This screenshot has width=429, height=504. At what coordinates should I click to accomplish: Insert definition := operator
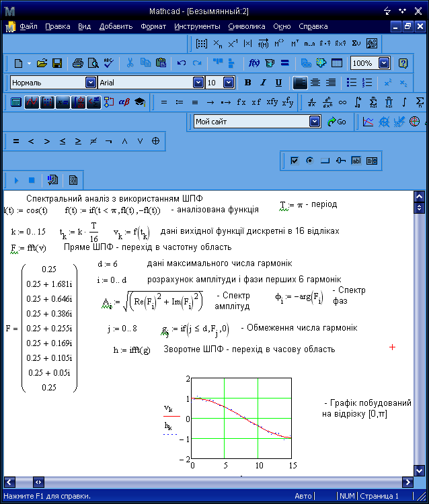pos(180,102)
